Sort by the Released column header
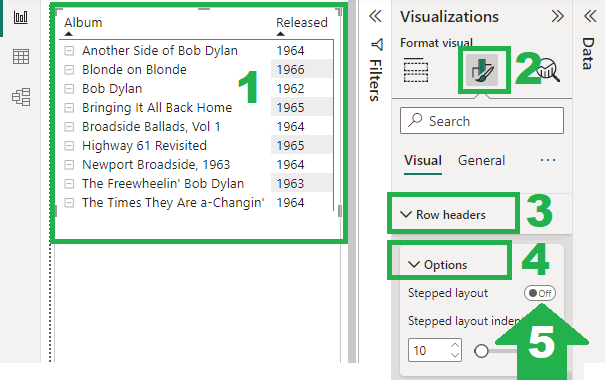605x380 pixels. tap(302, 22)
